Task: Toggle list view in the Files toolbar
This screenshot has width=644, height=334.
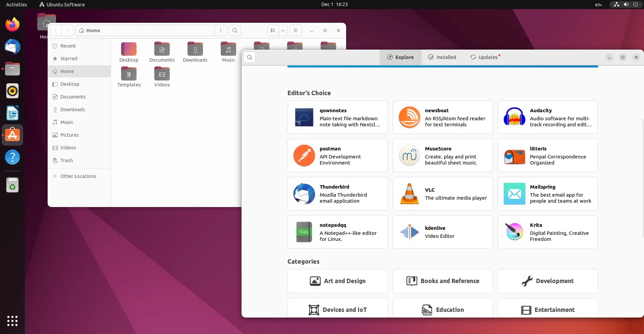Action: (x=273, y=30)
